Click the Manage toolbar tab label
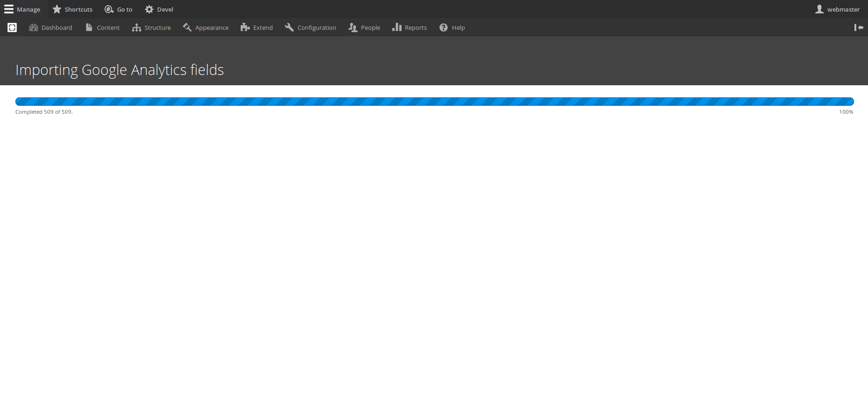868x403 pixels. click(x=28, y=9)
